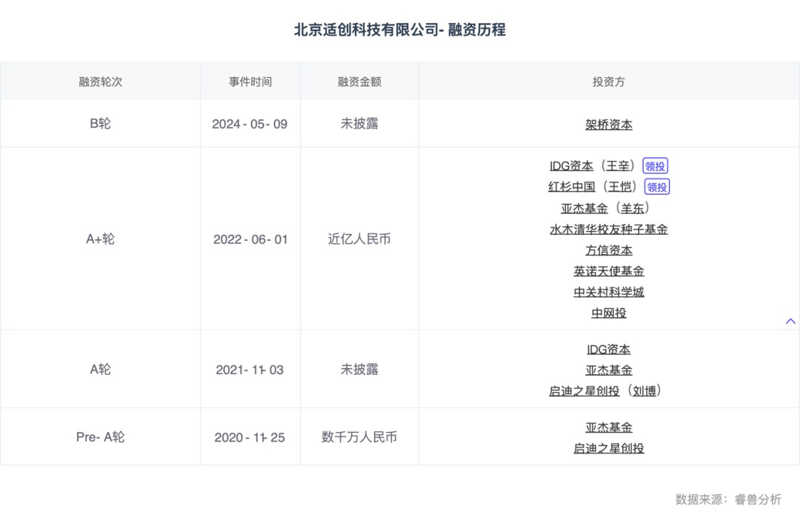Screen dimensions: 800x532
Task: Click 羊东 name link
Action: 633,208
